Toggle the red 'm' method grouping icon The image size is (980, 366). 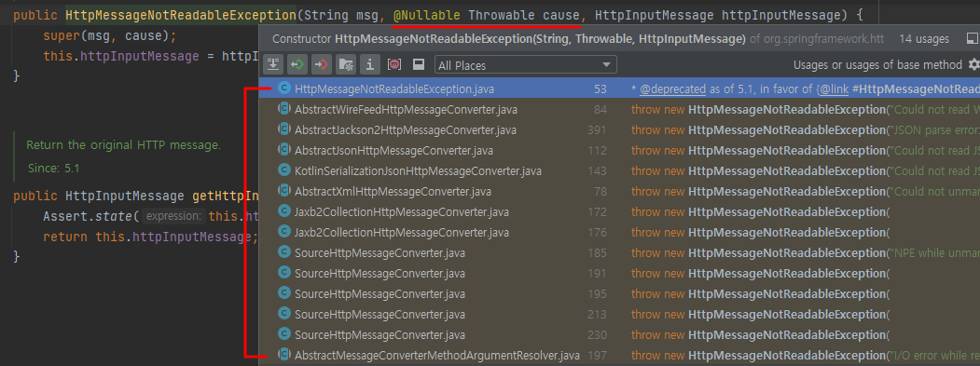coord(394,64)
